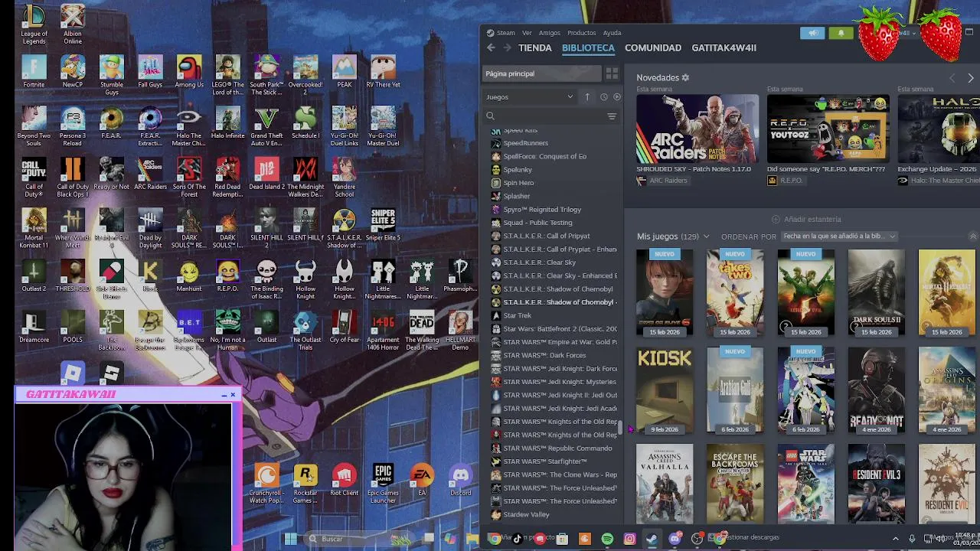
Task: Go back with Steam's back arrow
Action: click(x=491, y=47)
